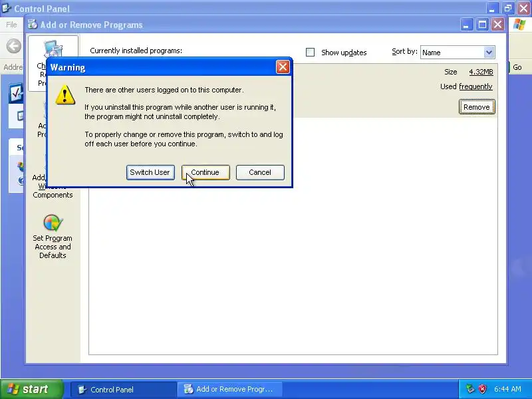
Task: Click the Currently installed programs label
Action: click(x=136, y=51)
